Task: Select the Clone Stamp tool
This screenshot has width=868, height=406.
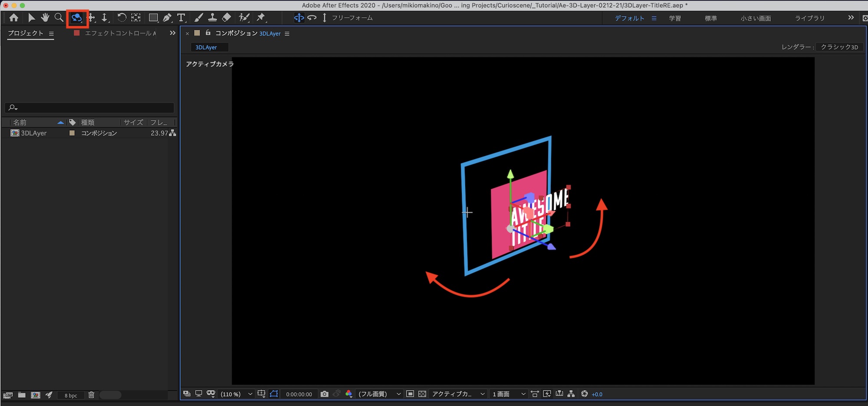Action: point(212,18)
